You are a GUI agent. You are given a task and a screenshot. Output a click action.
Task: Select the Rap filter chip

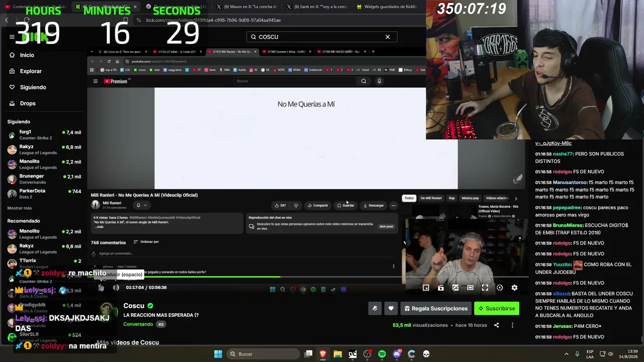pyautogui.click(x=452, y=198)
